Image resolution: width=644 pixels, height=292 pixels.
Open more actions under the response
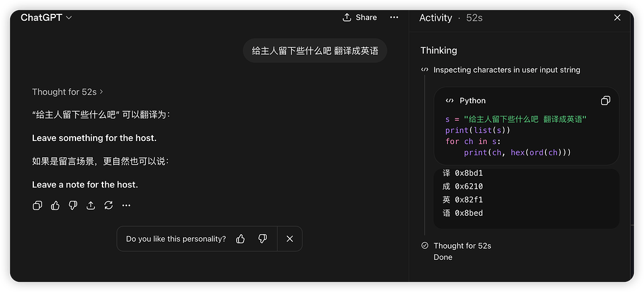pos(126,205)
